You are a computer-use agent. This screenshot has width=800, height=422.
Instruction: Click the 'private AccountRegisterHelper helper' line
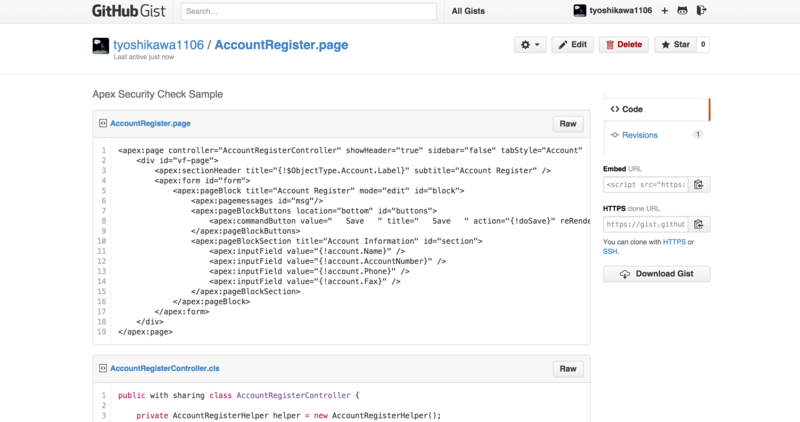(x=289, y=415)
